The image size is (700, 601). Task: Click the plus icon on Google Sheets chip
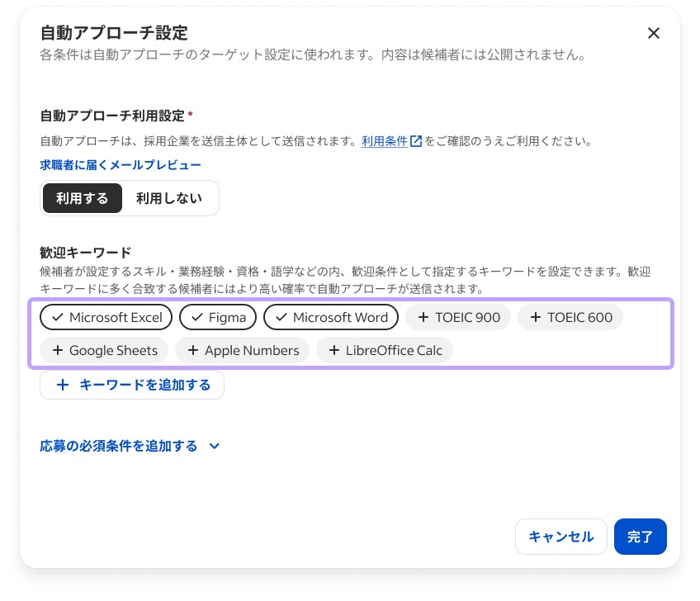(57, 350)
